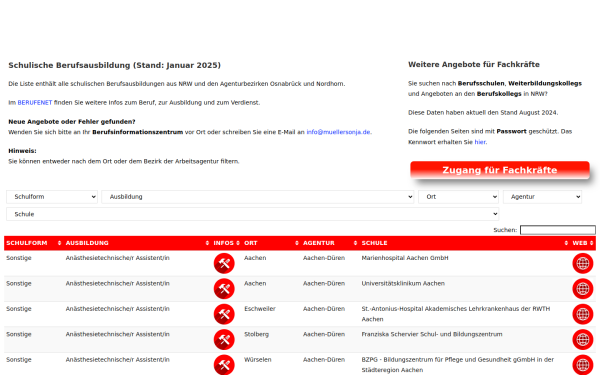Open info icon for Stolberg row
The width and height of the screenshot is (600, 375).
click(224, 339)
